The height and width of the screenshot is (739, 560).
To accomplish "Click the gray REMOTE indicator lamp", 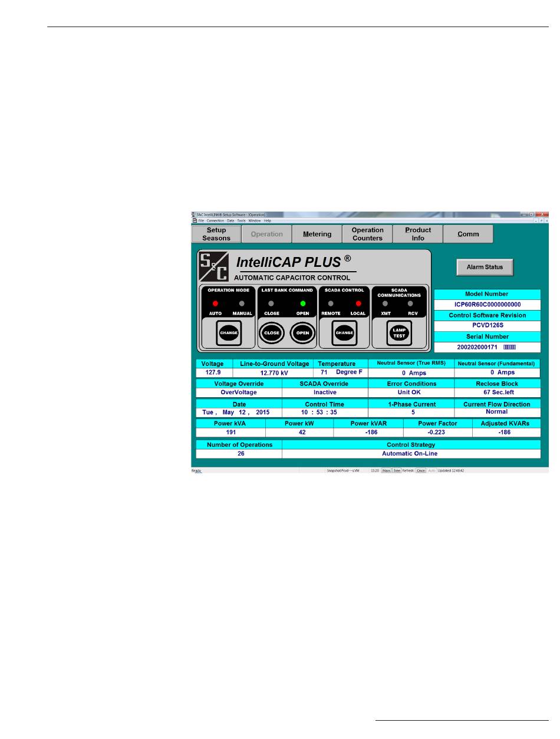I will [x=331, y=303].
